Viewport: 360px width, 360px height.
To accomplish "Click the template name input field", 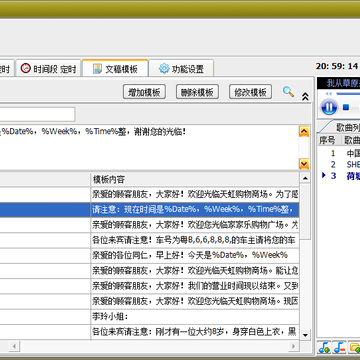I will pyautogui.click(x=37, y=114).
